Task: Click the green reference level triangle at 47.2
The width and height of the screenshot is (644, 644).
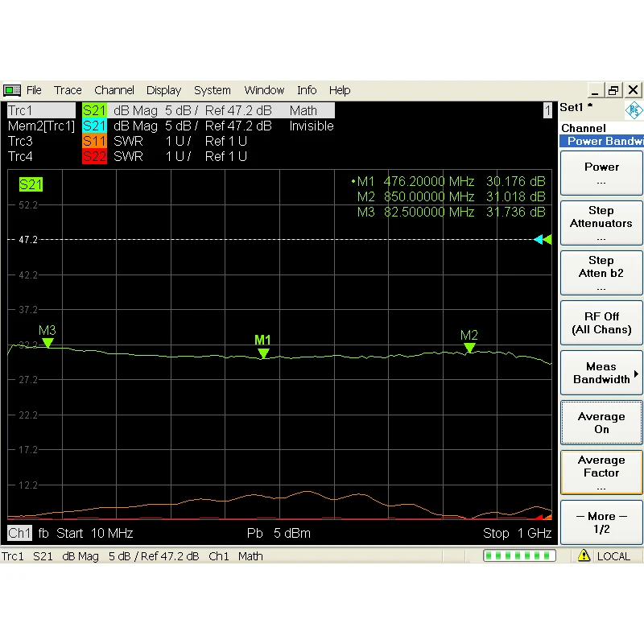Action: (547, 239)
